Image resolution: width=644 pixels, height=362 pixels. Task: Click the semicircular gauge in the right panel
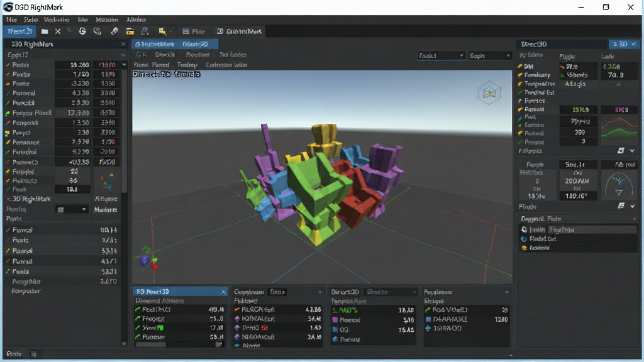[619, 185]
